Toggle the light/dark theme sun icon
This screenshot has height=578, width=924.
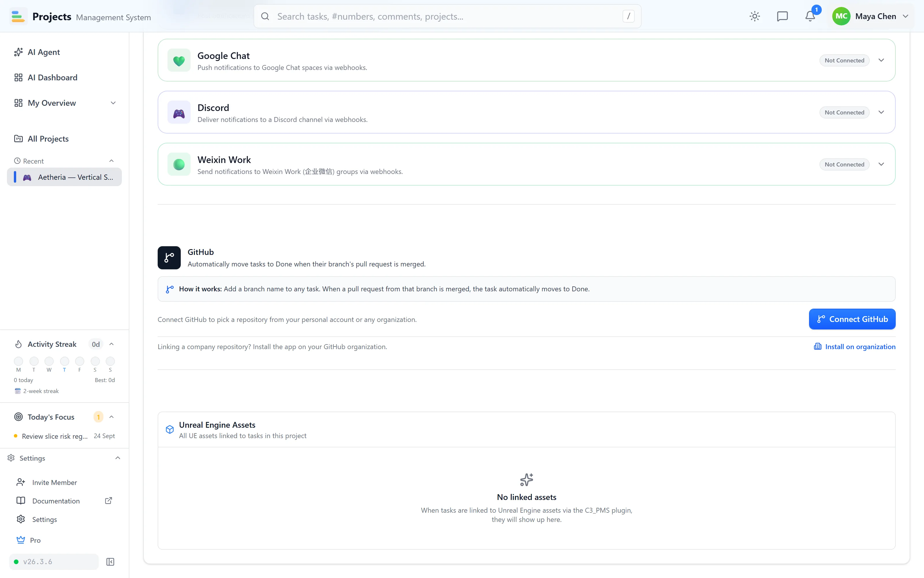[x=755, y=16]
